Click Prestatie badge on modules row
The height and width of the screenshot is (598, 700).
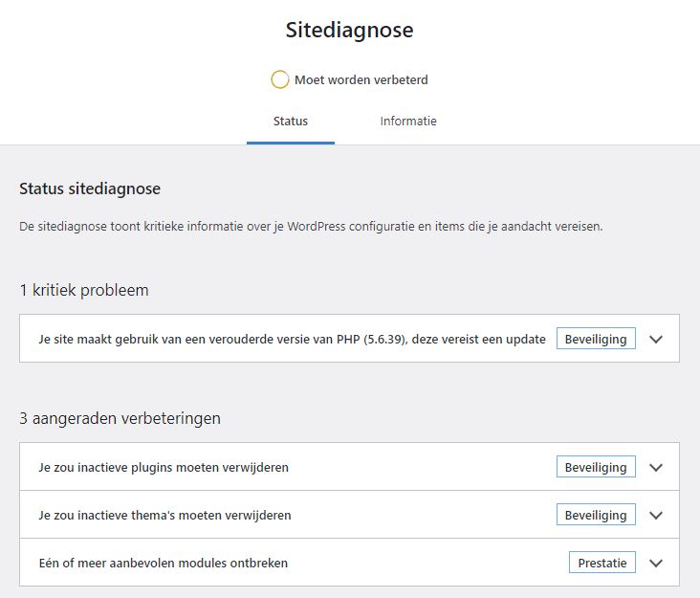click(602, 563)
